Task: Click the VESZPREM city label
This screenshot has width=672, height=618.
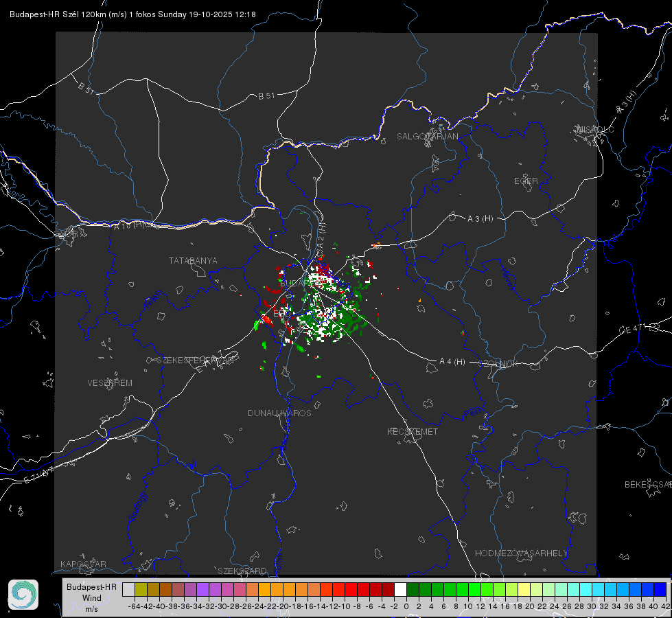Action: tap(110, 382)
